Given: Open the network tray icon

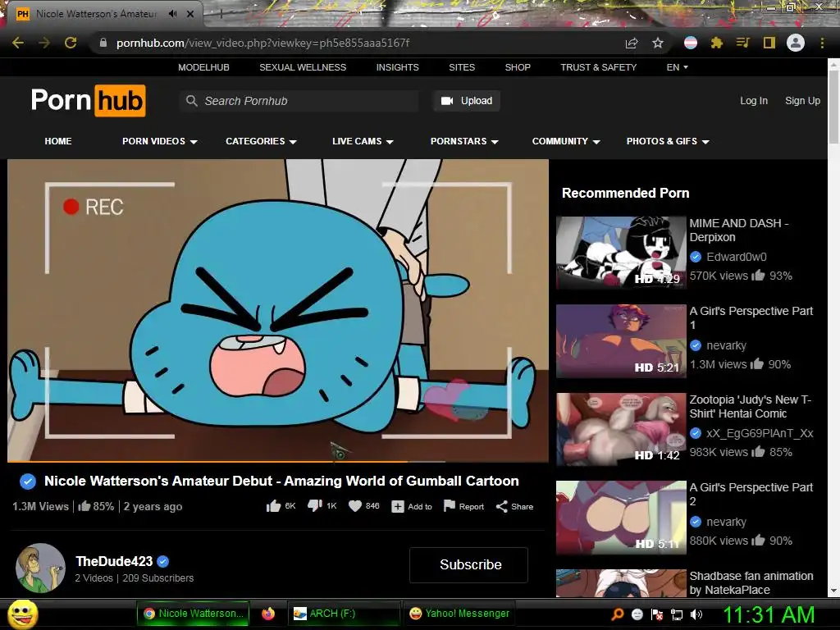Looking at the screenshot, I should 677,614.
